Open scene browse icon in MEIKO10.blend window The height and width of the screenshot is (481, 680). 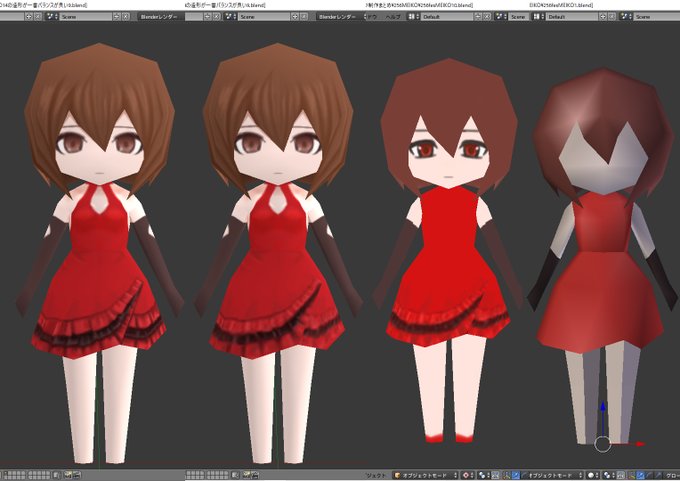pyautogui.click(x=500, y=16)
